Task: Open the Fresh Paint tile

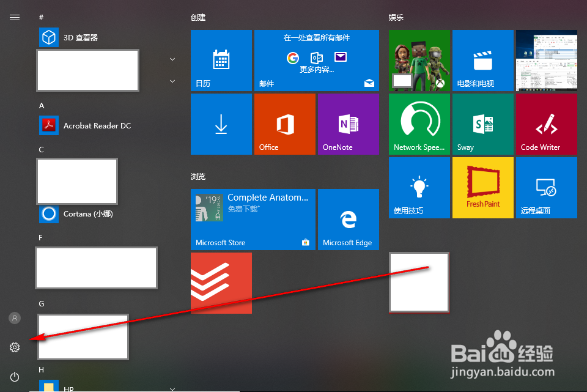Action: tap(483, 188)
